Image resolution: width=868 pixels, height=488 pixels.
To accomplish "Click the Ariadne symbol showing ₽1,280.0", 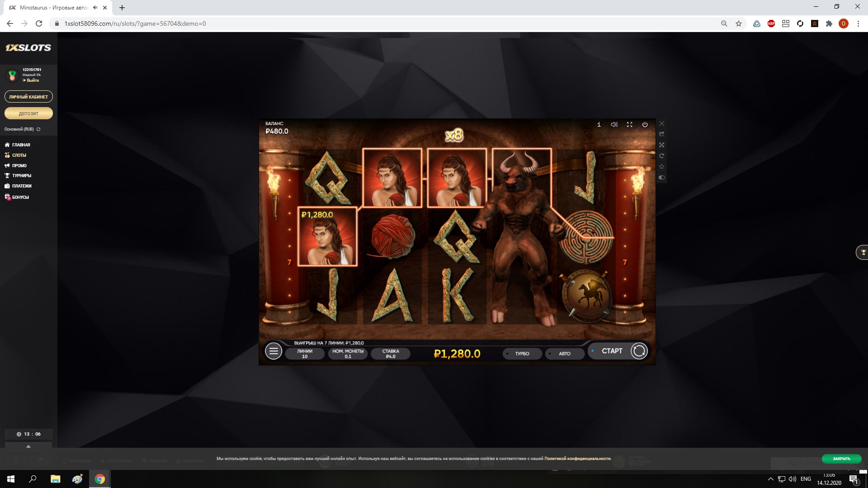I will [x=328, y=236].
